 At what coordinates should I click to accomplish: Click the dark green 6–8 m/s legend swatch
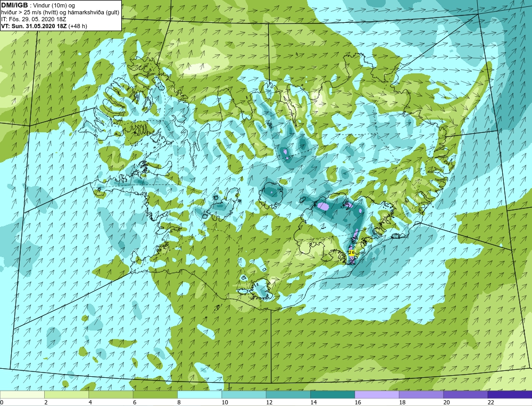point(155,395)
